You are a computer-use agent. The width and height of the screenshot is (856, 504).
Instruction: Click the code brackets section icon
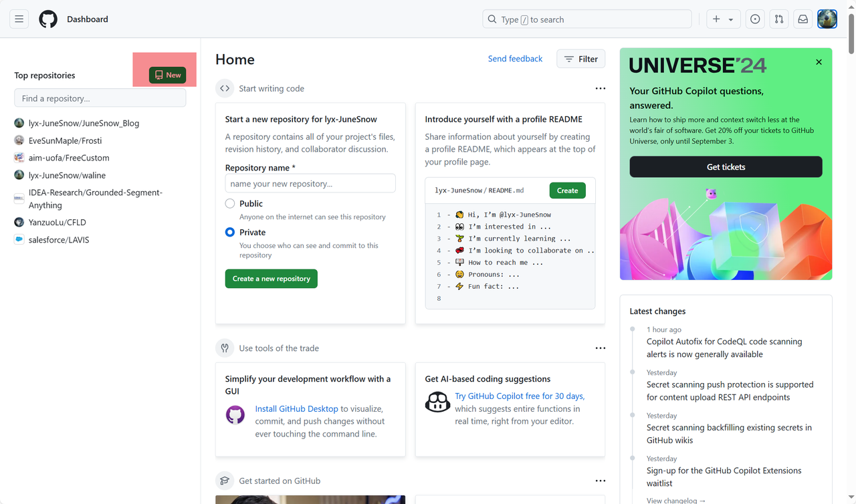pyautogui.click(x=225, y=88)
